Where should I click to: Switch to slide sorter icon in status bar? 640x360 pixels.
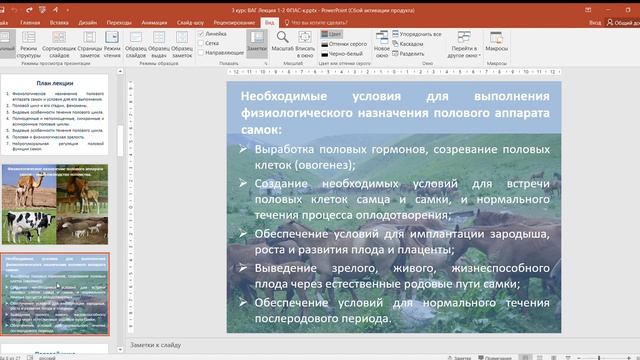[540, 358]
